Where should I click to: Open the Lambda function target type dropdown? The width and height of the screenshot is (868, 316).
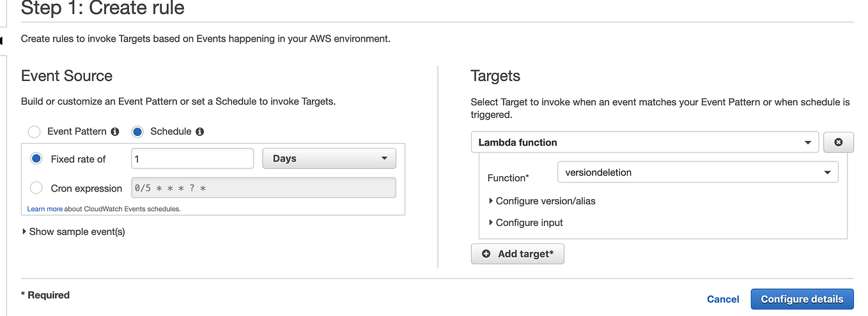(645, 142)
